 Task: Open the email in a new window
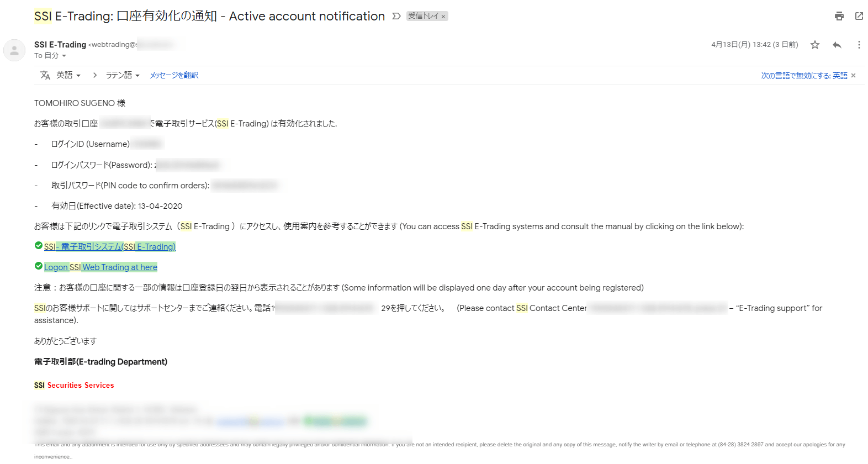859,16
